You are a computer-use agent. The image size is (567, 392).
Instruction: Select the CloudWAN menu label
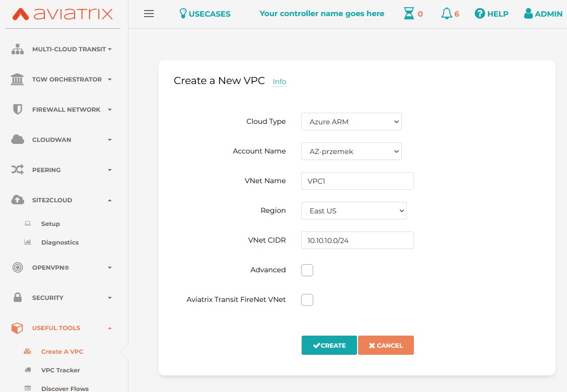point(52,140)
